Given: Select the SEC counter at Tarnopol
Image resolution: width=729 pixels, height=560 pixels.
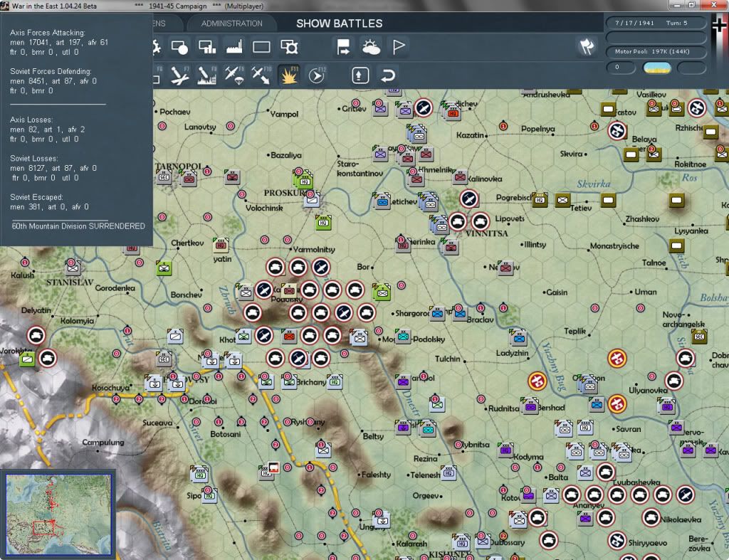Looking at the screenshot, I should click(164, 176).
